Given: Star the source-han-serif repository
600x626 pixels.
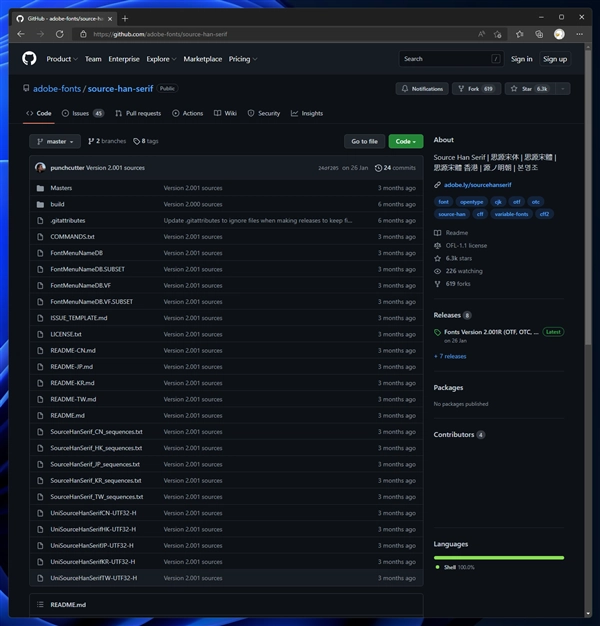Looking at the screenshot, I should [530, 89].
